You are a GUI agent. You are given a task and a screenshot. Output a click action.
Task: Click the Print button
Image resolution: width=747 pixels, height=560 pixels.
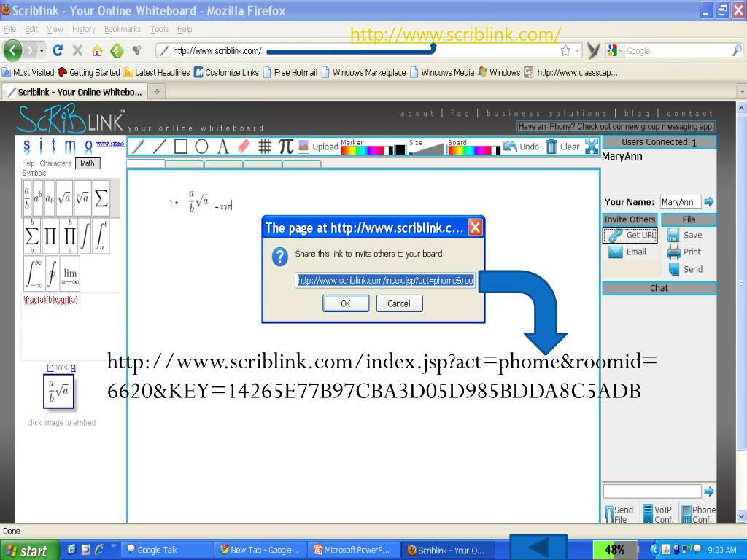coord(684,252)
